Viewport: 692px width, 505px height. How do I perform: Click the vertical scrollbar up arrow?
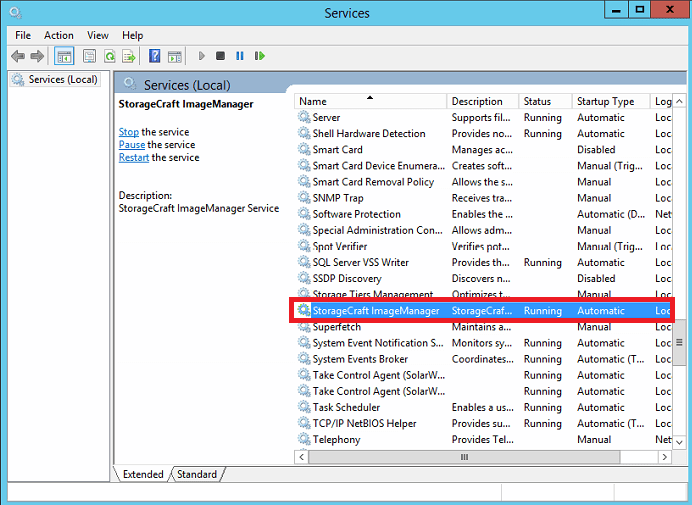click(x=679, y=101)
